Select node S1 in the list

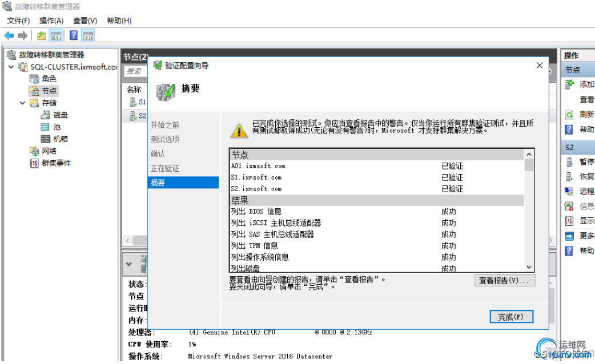click(x=142, y=102)
